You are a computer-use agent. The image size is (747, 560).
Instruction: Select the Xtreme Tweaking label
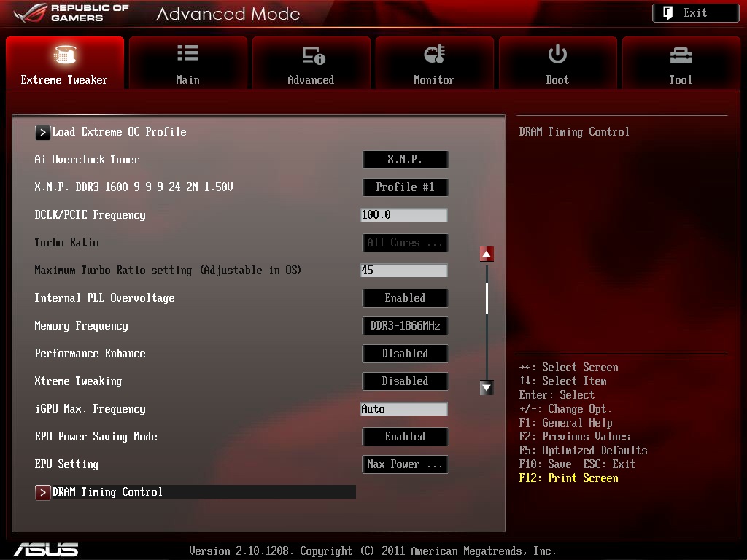click(x=78, y=381)
